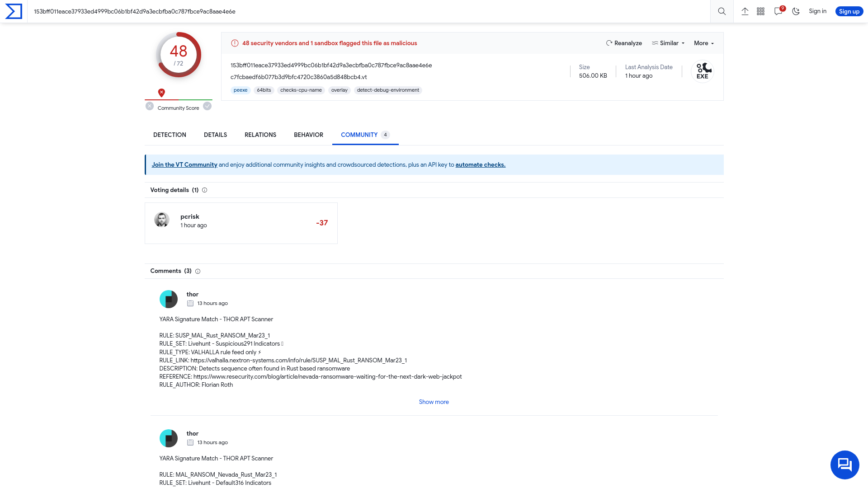868x488 pixels.
Task: Open pcrisk avatar photo
Action: point(162,220)
